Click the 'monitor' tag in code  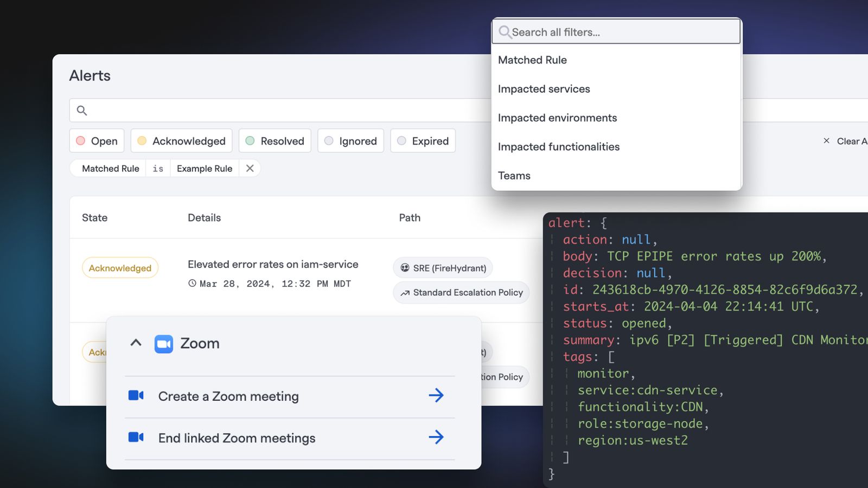click(x=606, y=373)
